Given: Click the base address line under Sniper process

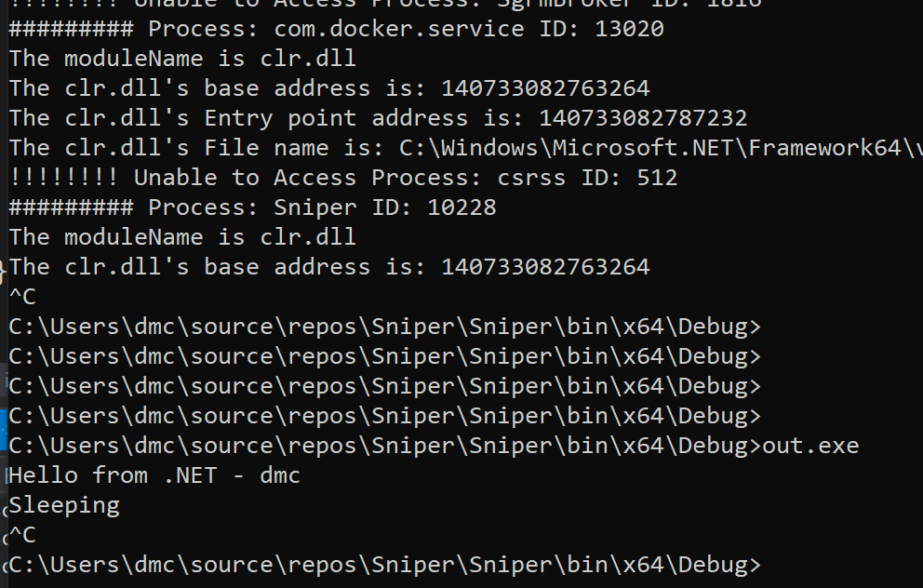Looking at the screenshot, I should click(329, 267).
